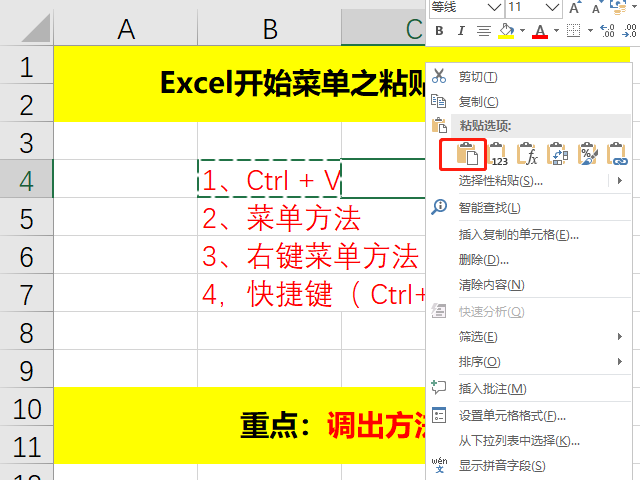
Task: Select row 1 header
Action: tap(27, 65)
